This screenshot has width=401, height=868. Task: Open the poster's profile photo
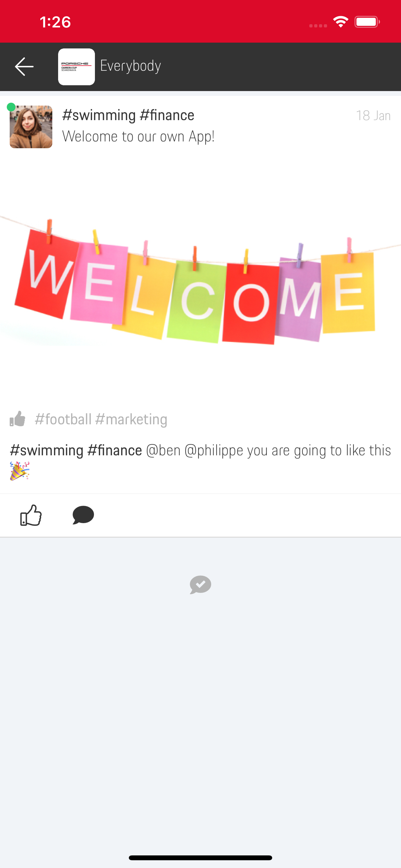pos(31,127)
